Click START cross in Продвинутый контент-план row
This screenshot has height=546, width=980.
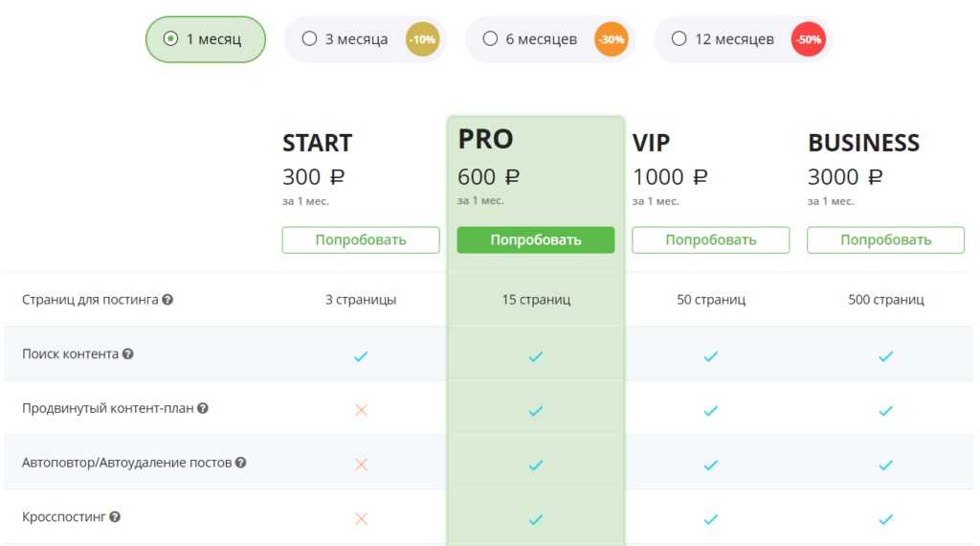tap(361, 410)
